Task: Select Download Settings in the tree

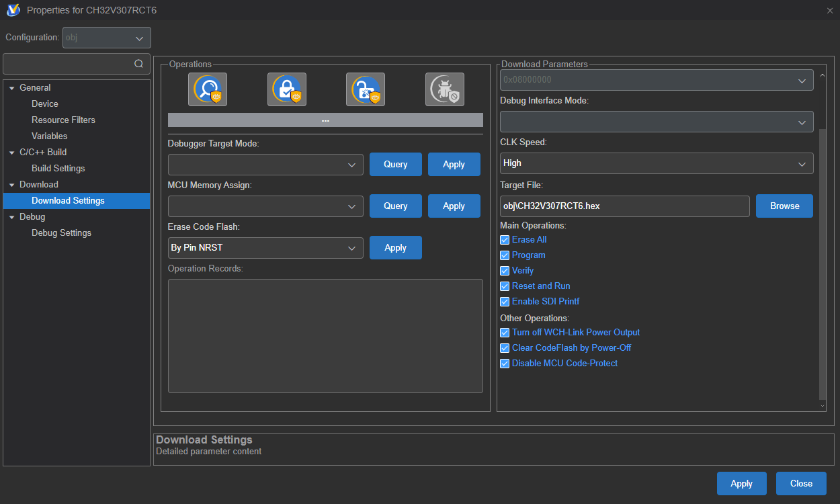Action: click(x=77, y=201)
